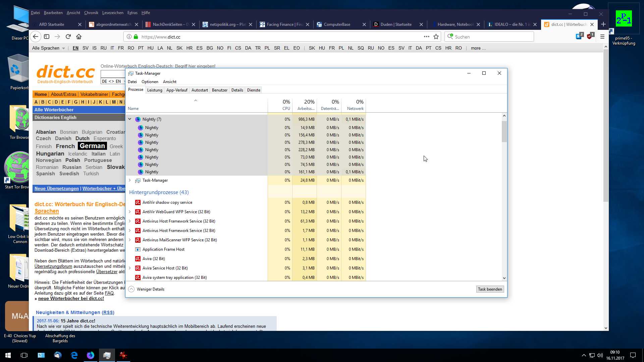Viewport: 644px width, 362px height.
Task: Toggle the Firefox sidebar icon
Action: click(47, 37)
